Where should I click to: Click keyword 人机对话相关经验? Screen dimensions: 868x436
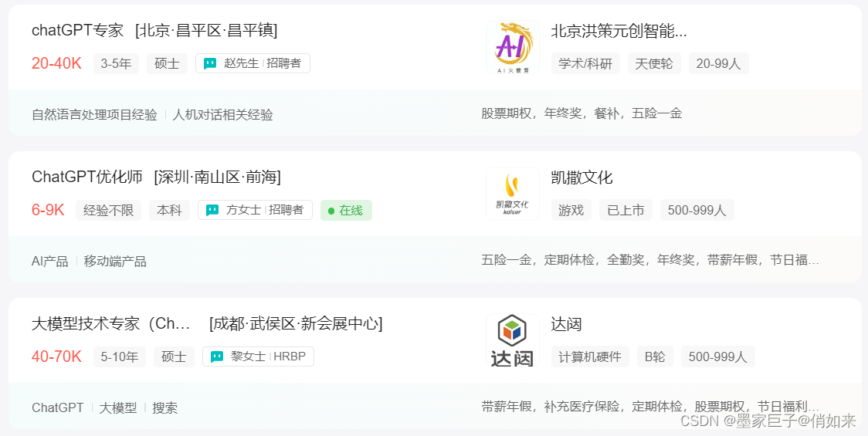pos(222,115)
